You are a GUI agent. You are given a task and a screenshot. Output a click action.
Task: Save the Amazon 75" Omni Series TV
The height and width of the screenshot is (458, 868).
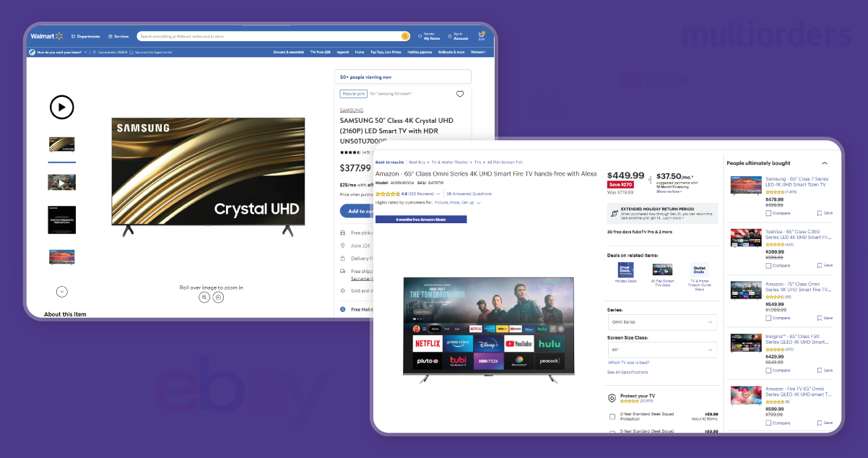(x=825, y=318)
